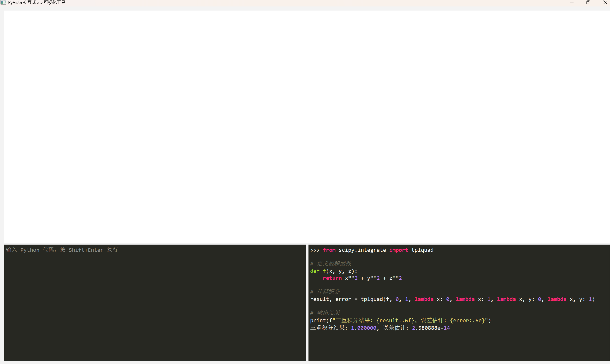This screenshot has height=364, width=610.
Task: Click the error estimate 2.580888e-14 text
Action: click(431, 328)
